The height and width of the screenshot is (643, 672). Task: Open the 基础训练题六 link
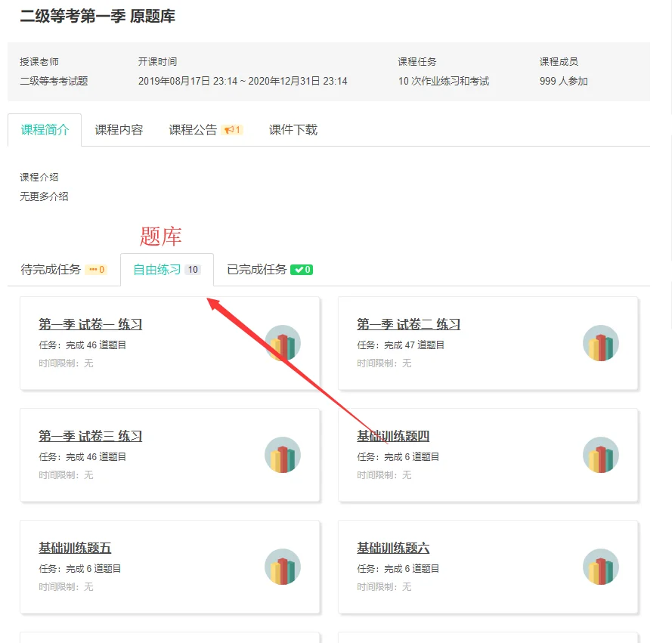[x=393, y=548]
